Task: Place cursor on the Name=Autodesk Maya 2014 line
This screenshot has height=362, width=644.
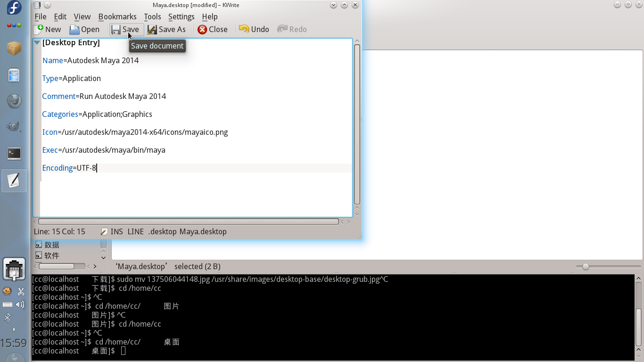Action: click(x=91, y=60)
